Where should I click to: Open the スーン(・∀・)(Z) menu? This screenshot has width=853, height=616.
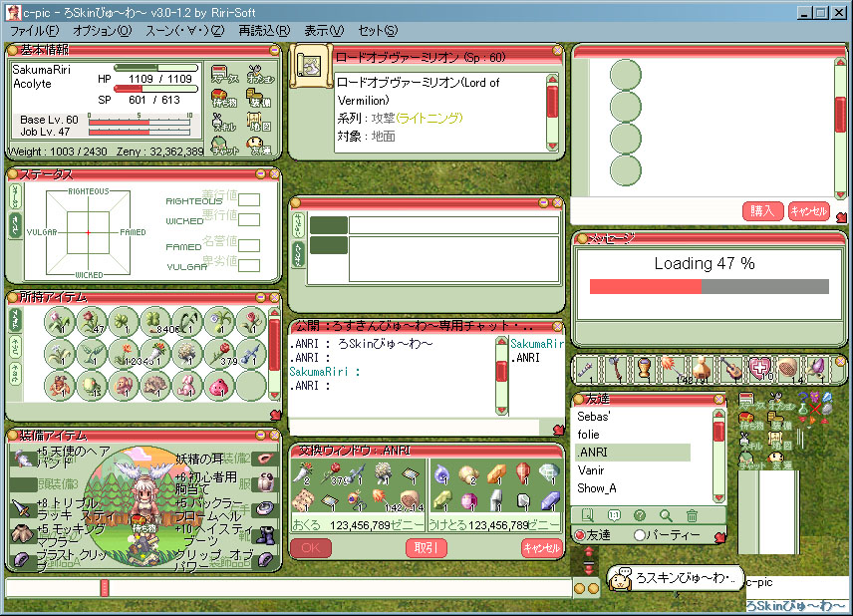(185, 31)
